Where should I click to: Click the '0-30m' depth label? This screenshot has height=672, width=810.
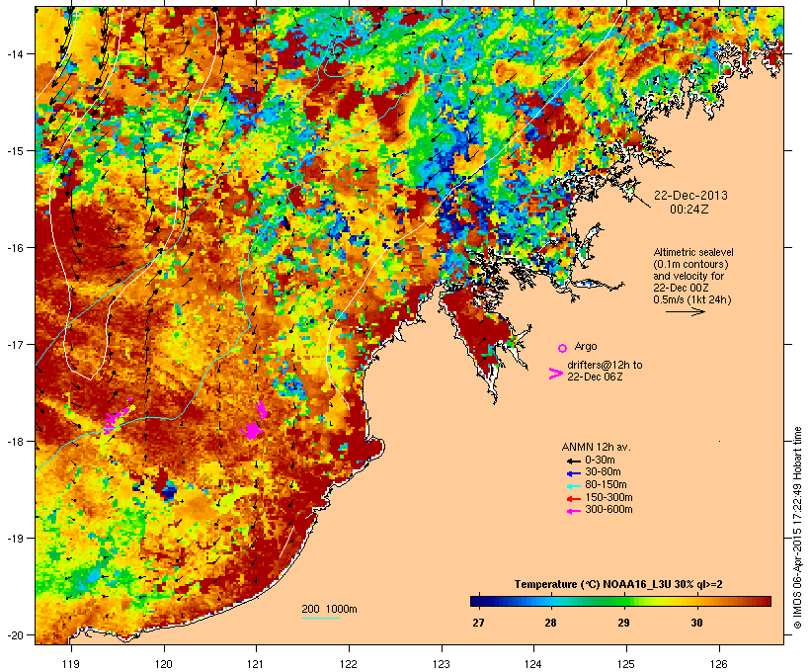[600, 461]
